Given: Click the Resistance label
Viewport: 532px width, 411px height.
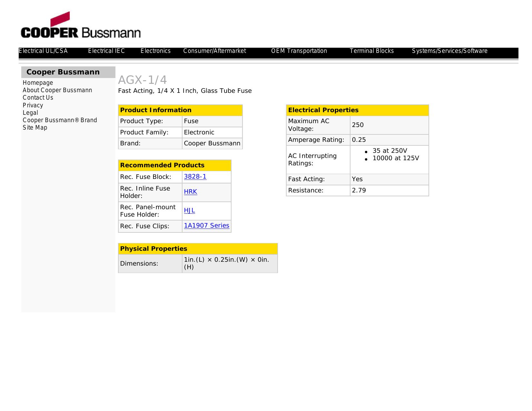Looking at the screenshot, I should 306,191.
